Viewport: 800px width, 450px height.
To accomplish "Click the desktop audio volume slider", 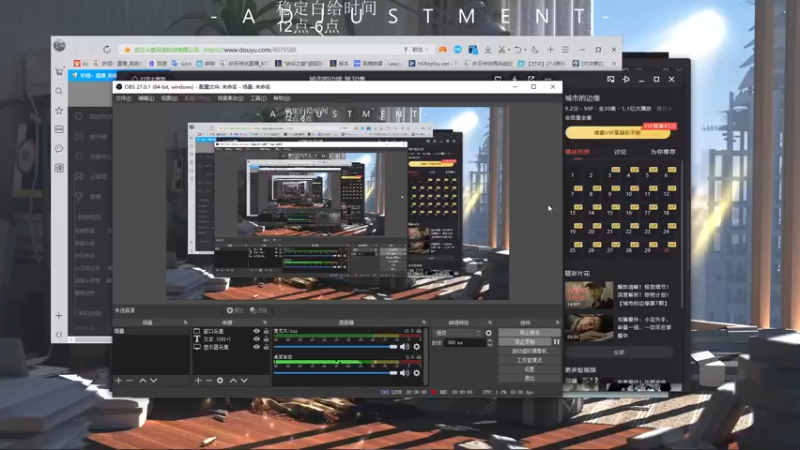I will [336, 373].
